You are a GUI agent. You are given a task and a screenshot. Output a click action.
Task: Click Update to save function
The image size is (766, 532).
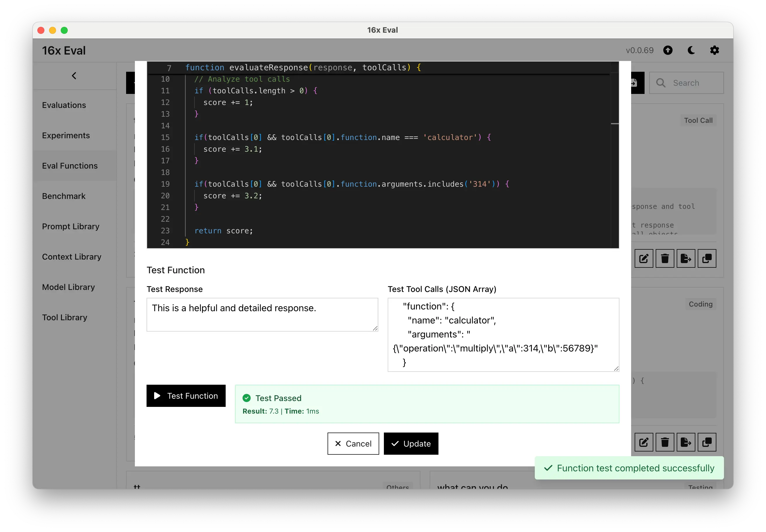coord(411,443)
